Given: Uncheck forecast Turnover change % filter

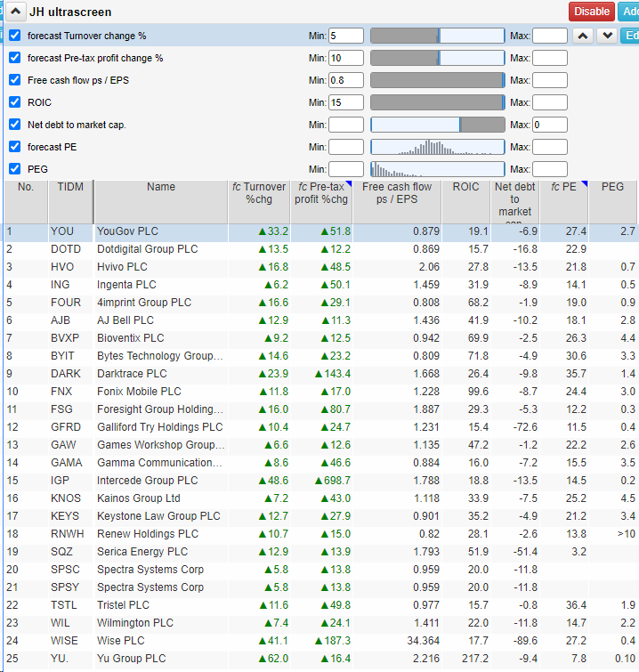Looking at the screenshot, I should (15, 36).
